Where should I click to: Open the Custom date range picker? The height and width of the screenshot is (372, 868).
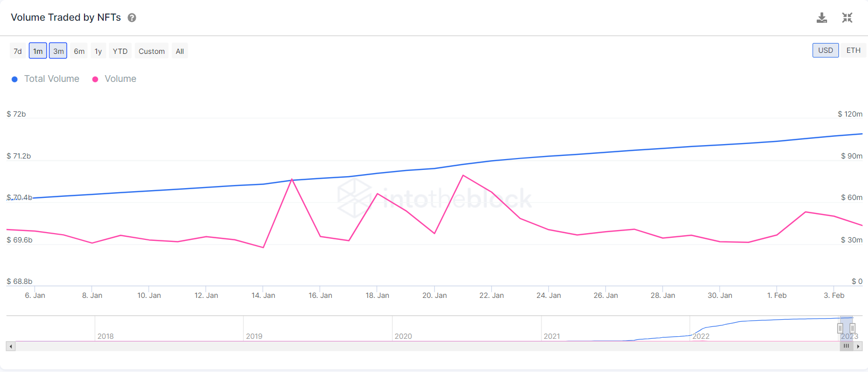click(152, 51)
